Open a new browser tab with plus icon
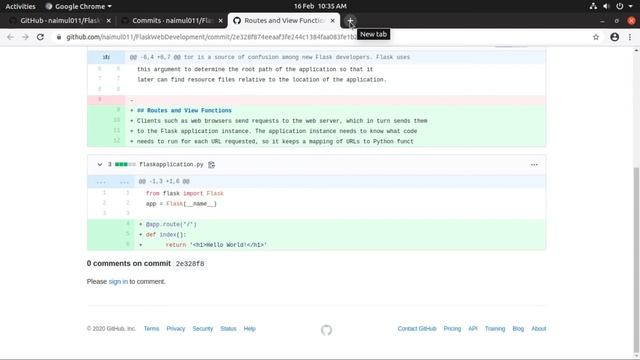The height and width of the screenshot is (360, 640). click(x=350, y=20)
